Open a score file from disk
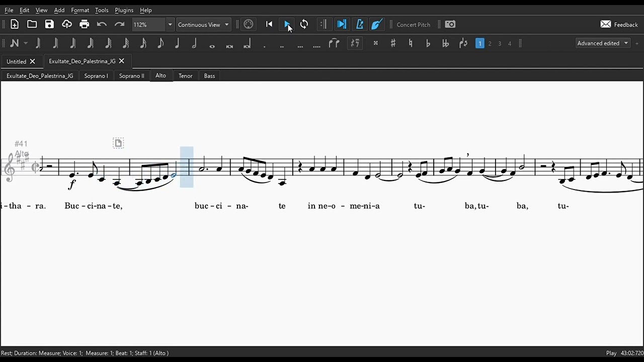The height and width of the screenshot is (362, 644). pos(32,24)
